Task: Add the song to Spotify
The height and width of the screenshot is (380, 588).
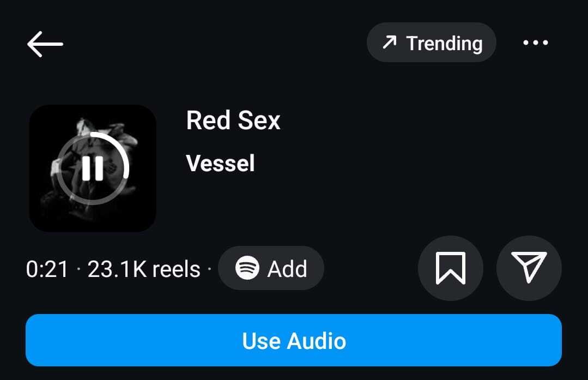Action: (271, 268)
